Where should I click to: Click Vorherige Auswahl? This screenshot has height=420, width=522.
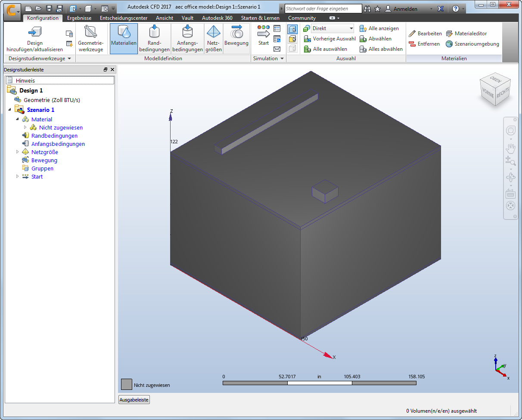tap(329, 39)
